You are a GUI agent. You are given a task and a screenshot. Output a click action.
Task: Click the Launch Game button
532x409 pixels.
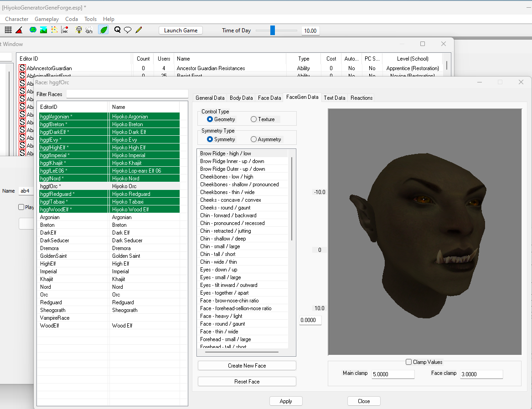(x=181, y=31)
